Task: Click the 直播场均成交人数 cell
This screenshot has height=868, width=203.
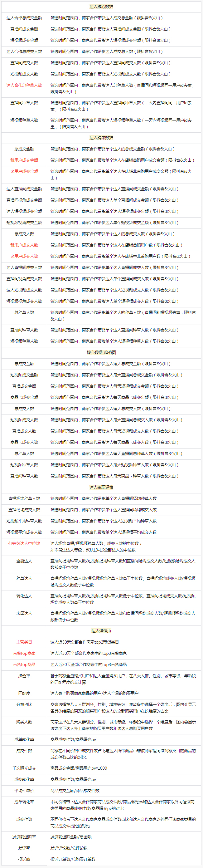Action: click(24, 510)
